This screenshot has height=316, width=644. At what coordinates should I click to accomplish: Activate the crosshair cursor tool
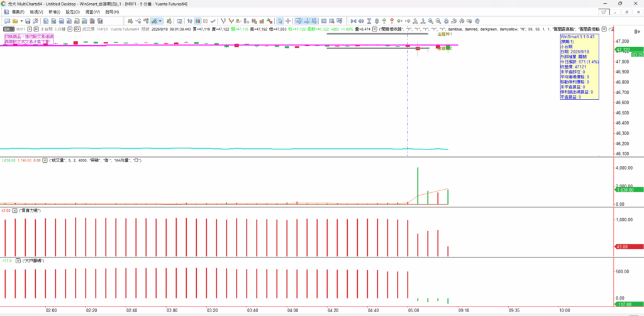288,21
